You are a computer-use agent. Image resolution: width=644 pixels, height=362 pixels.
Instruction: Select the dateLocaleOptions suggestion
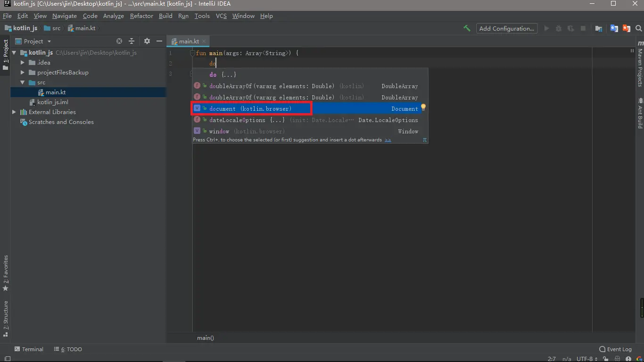pyautogui.click(x=307, y=120)
